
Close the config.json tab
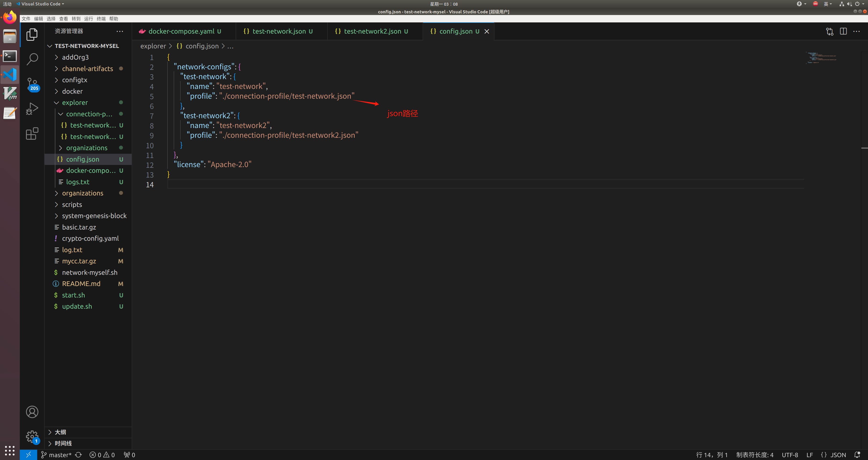pyautogui.click(x=487, y=31)
